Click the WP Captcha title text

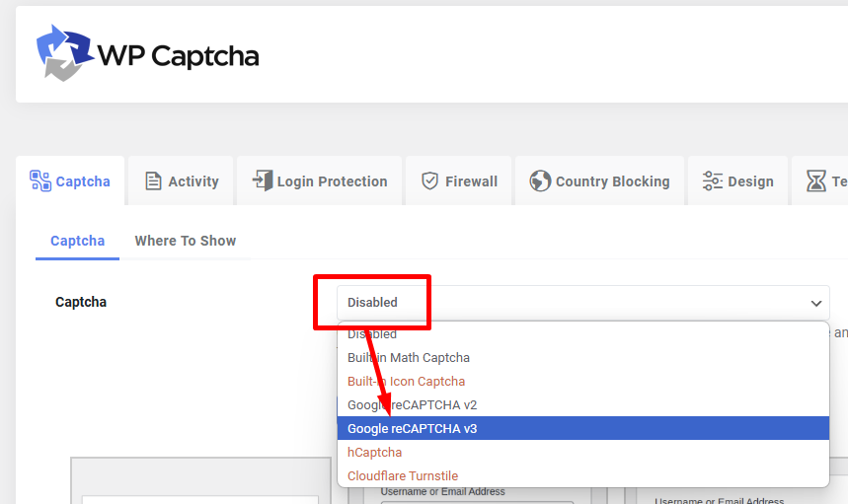pyautogui.click(x=178, y=55)
